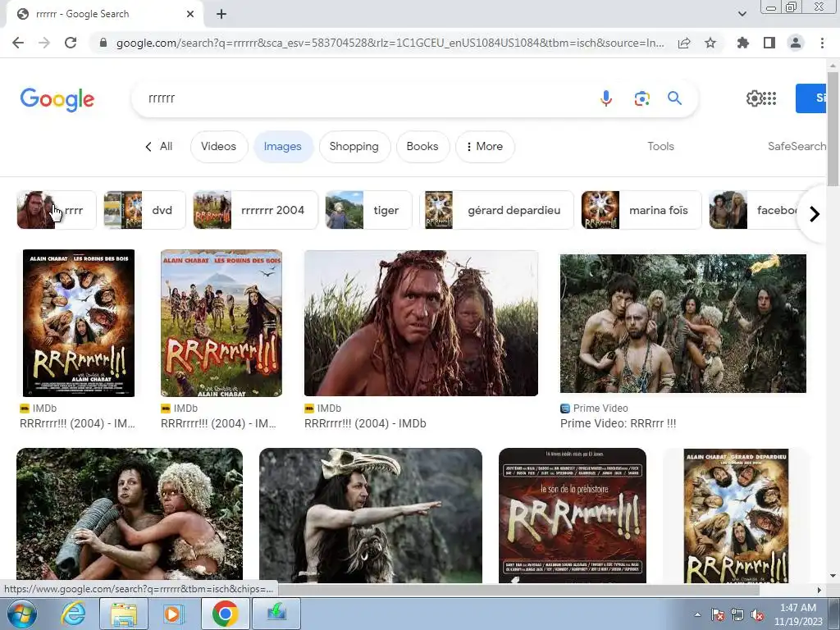This screenshot has width=840, height=630.
Task: Click the blue Sign in button
Action: 811,98
